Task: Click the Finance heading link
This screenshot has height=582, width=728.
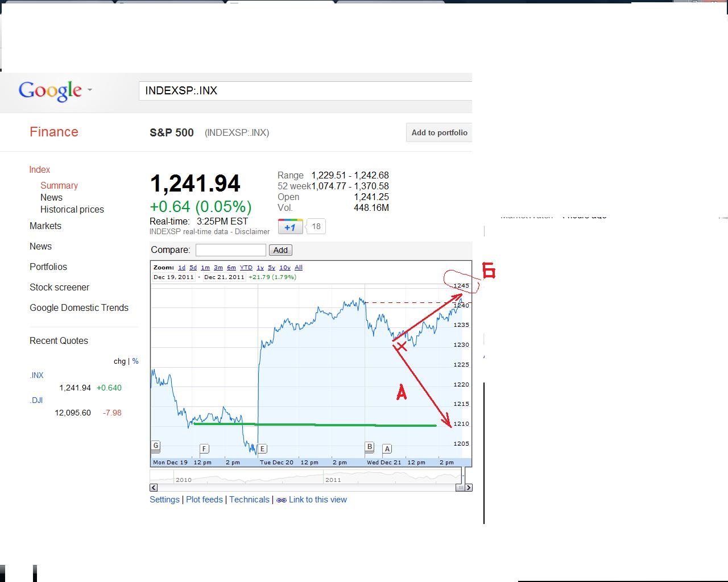Action: (54, 132)
